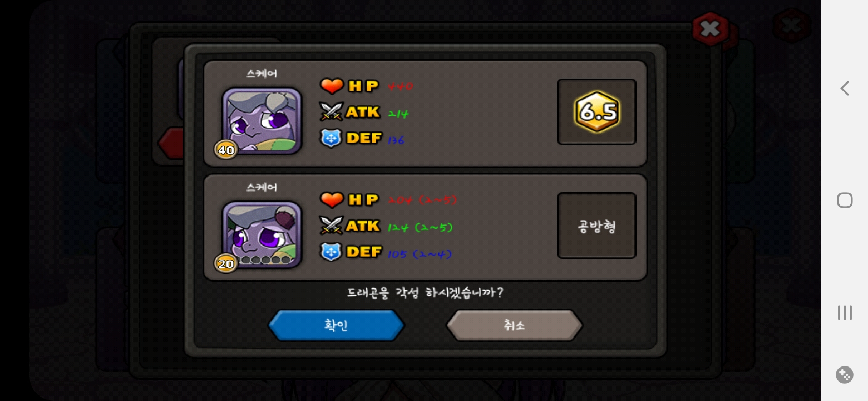Tap the DEF shield icon in the bottom panel

click(331, 252)
